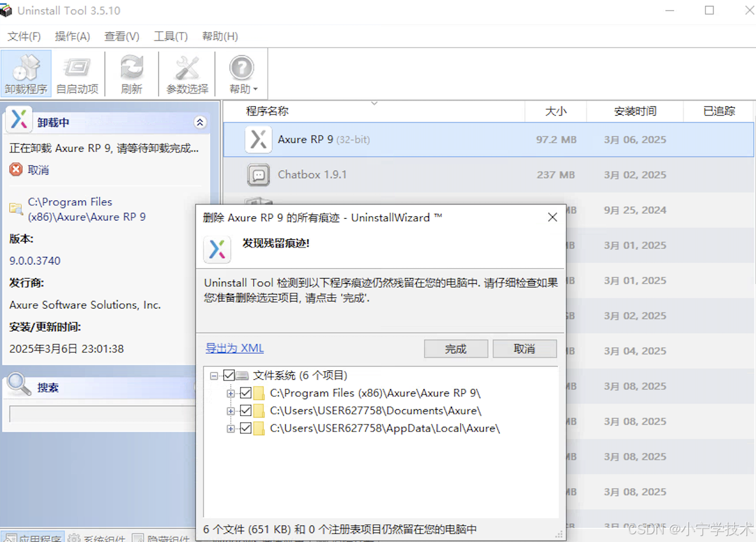Viewport: 756px width, 542px height.
Task: Click publisher text Axure Software Solutions, Inc.
Action: click(x=85, y=305)
